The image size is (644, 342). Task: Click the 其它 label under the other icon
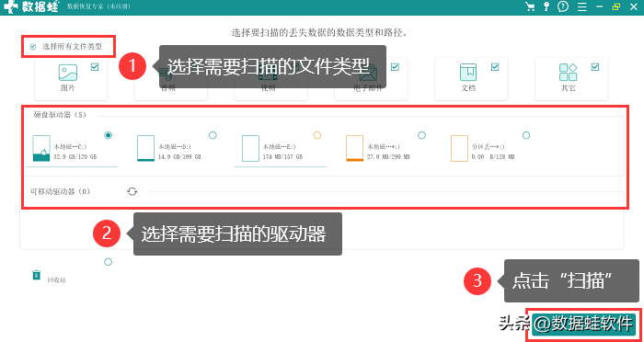click(568, 88)
